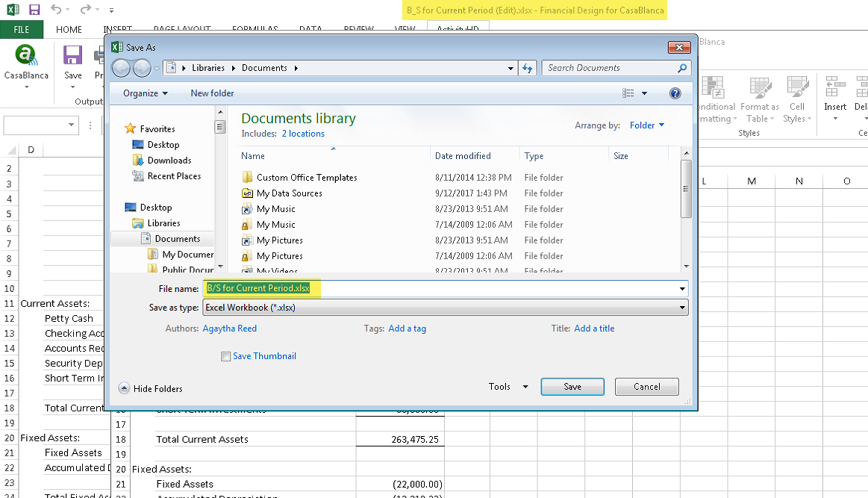Click the Save button

pos(572,387)
